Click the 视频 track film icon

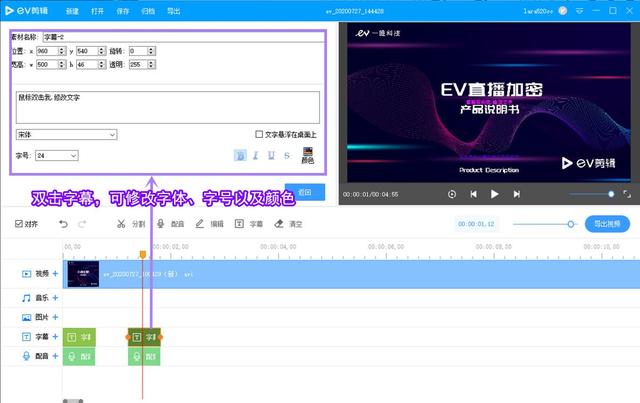(26, 274)
